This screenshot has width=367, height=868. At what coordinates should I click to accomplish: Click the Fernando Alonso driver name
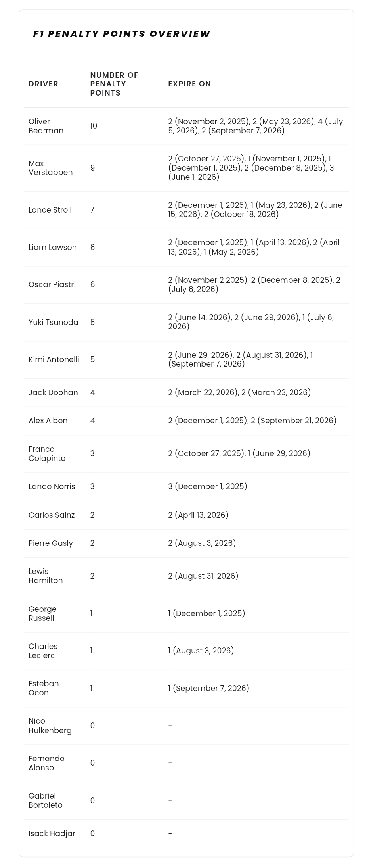pyautogui.click(x=46, y=763)
